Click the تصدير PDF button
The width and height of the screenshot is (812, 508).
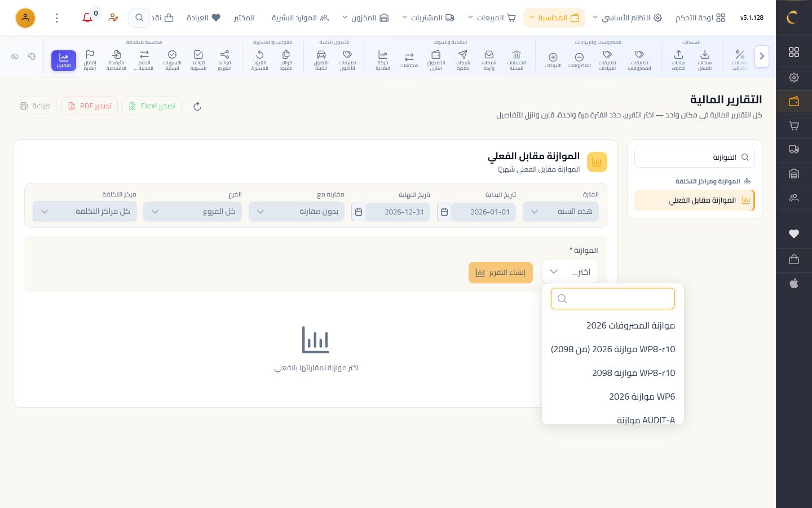coord(90,106)
